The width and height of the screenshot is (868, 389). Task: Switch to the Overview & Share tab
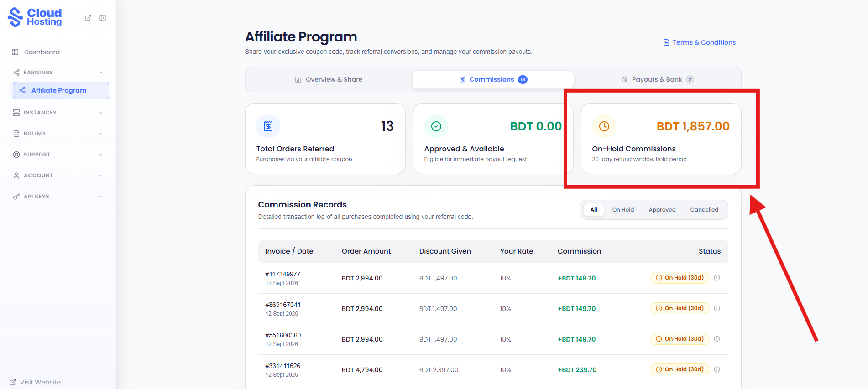coord(329,79)
